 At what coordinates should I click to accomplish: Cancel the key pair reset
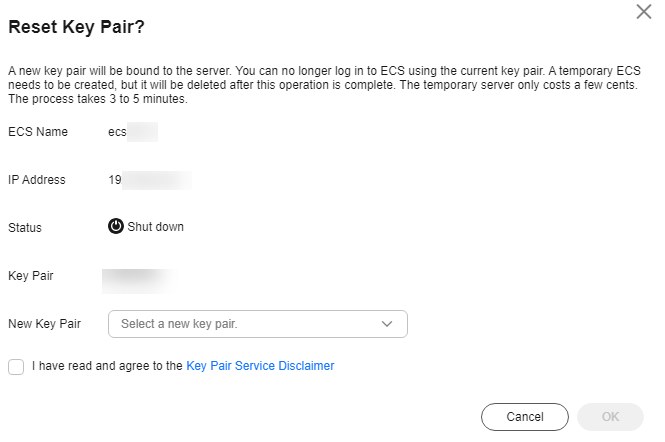tap(525, 417)
